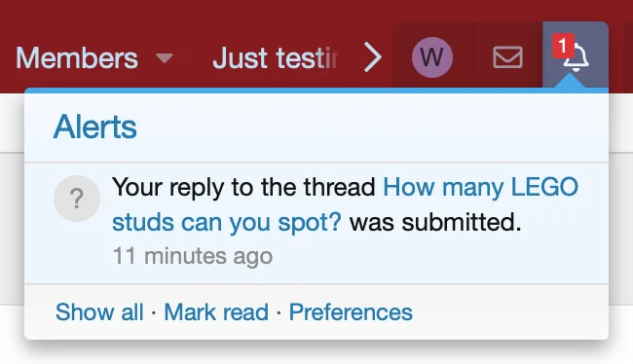Image resolution: width=633 pixels, height=364 pixels.
Task: Click the blue pointer arrow under the bell
Action: click(x=570, y=81)
